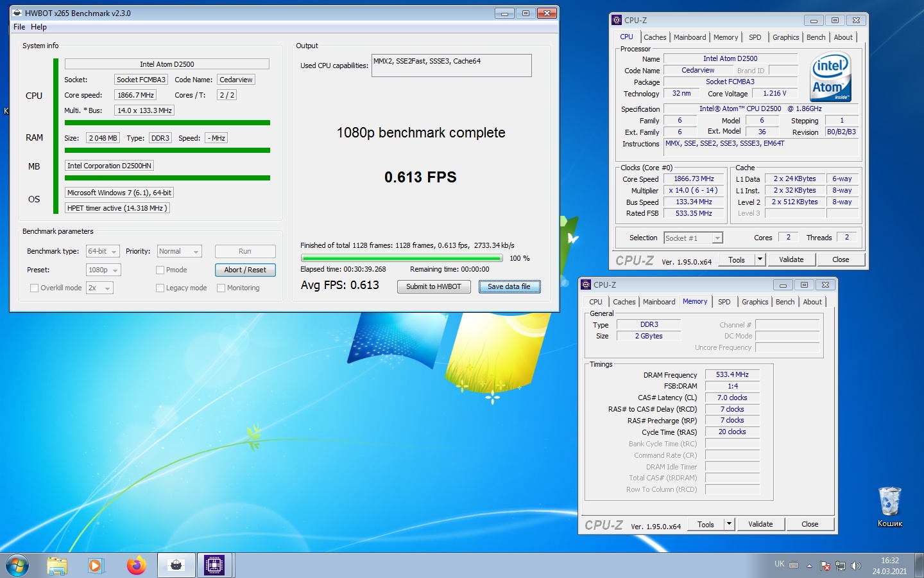Viewport: 924px width, 578px height.
Task: Click Save data file button
Action: pos(509,286)
